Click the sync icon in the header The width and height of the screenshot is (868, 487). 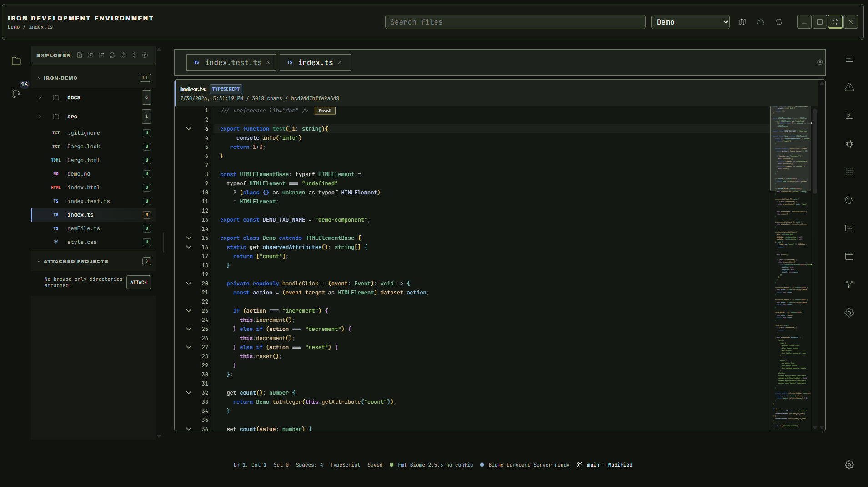pyautogui.click(x=779, y=22)
